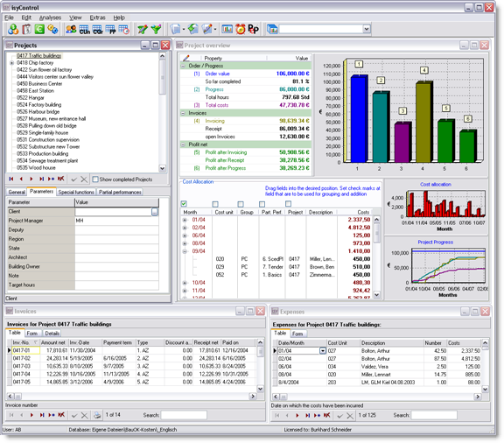Collapse the 09/04 month row
This screenshot has width=504, height=443.
click(x=185, y=251)
